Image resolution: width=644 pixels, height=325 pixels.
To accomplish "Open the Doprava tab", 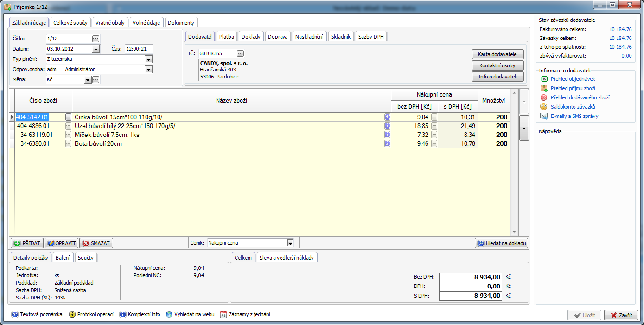I will click(x=278, y=37).
